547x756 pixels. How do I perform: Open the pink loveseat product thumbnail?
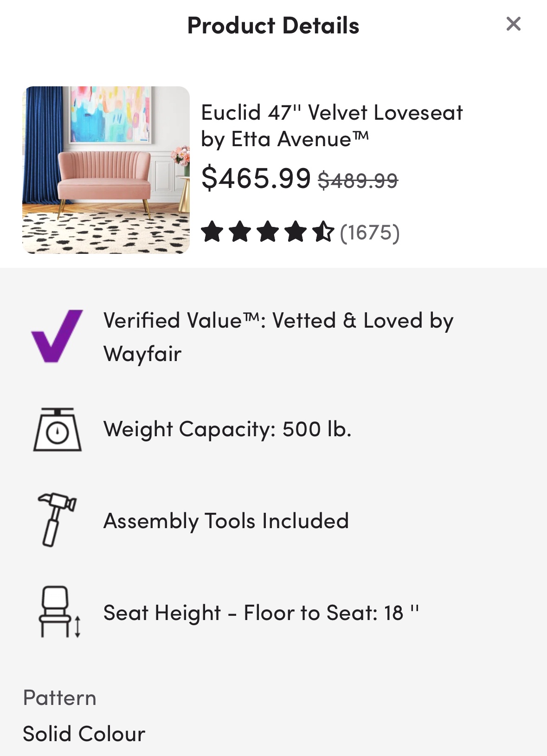[106, 170]
